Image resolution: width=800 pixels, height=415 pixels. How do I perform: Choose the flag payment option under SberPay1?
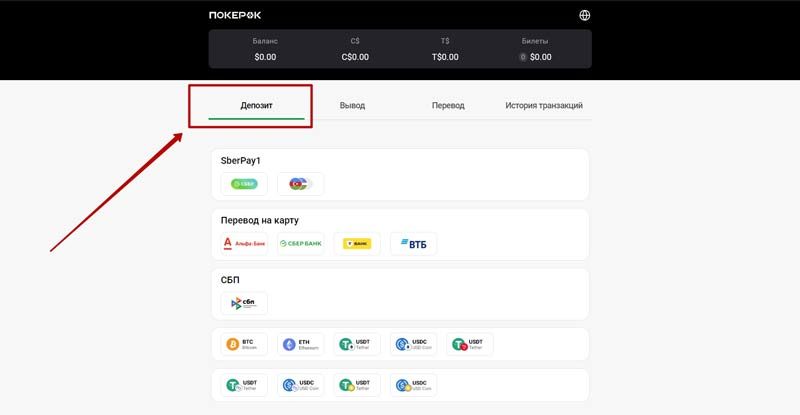(x=300, y=184)
